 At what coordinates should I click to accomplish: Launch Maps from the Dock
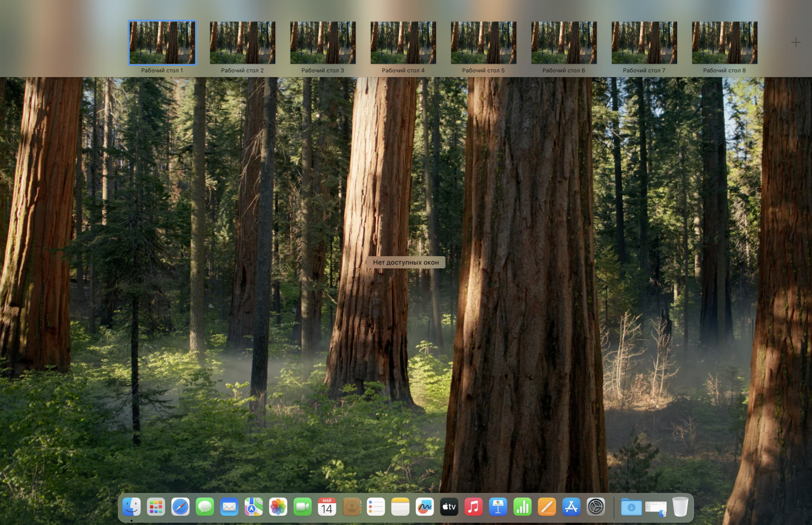(253, 507)
